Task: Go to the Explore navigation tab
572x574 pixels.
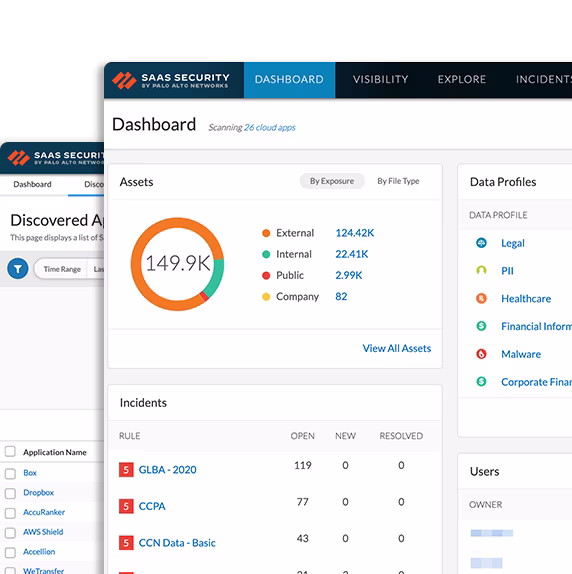Action: pyautogui.click(x=462, y=79)
